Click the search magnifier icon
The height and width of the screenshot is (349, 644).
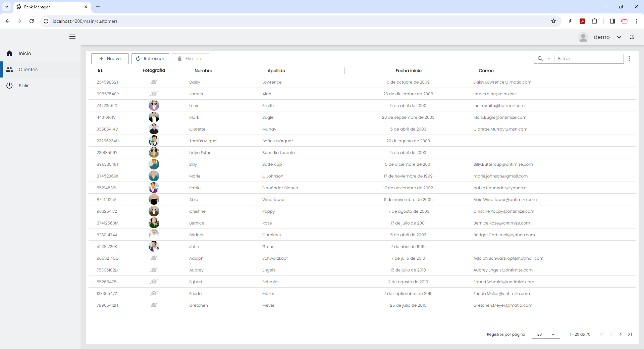click(x=540, y=59)
